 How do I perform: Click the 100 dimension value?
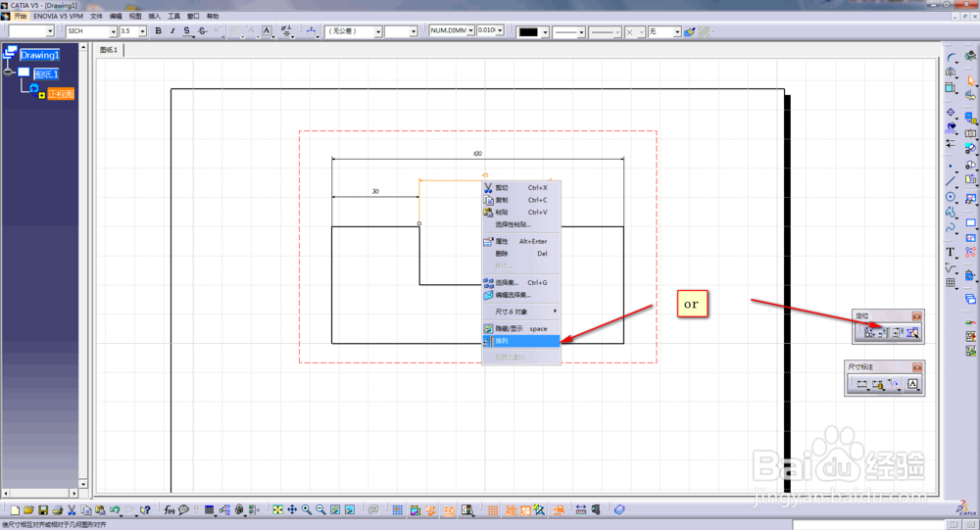pyautogui.click(x=477, y=153)
